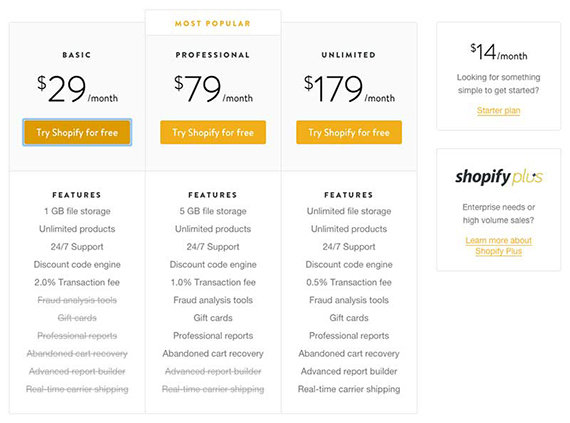
Task: Click 0.5% Transaction fee in Unlimited plan
Action: [349, 282]
